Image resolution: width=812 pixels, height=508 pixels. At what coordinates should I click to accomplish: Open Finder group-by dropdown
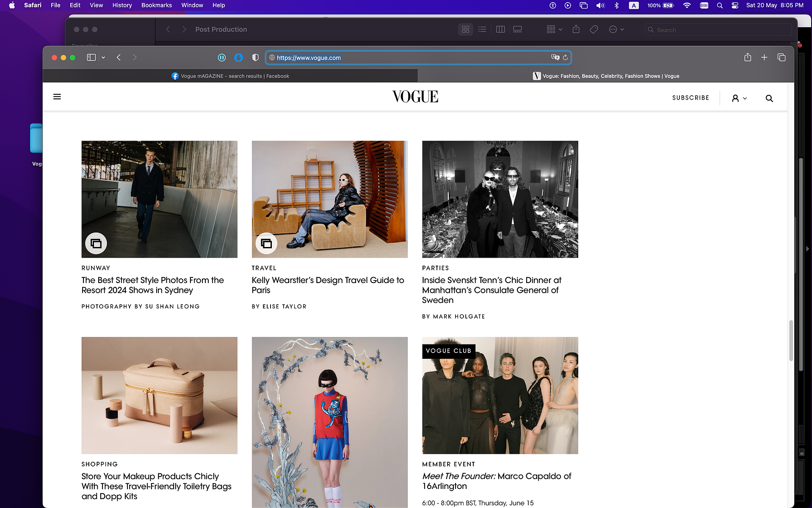(x=554, y=29)
